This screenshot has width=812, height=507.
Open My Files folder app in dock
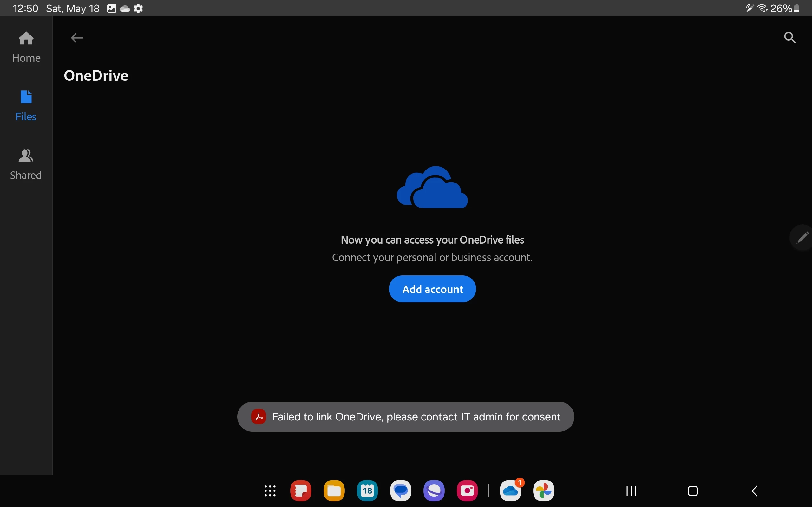(334, 491)
